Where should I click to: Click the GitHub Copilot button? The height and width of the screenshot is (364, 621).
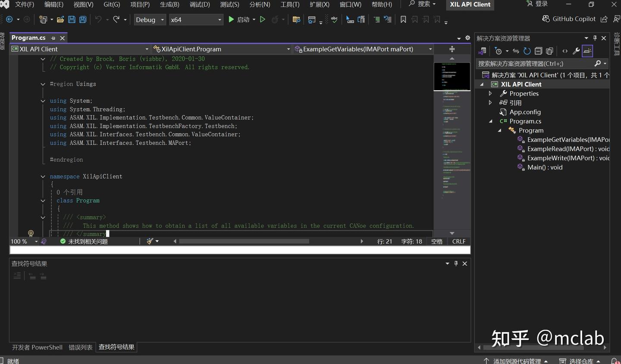tap(569, 19)
